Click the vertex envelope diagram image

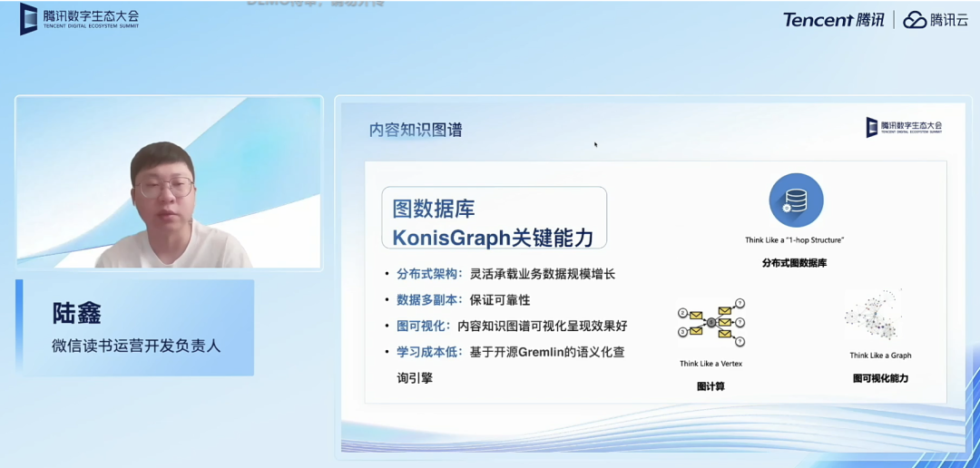point(711,322)
